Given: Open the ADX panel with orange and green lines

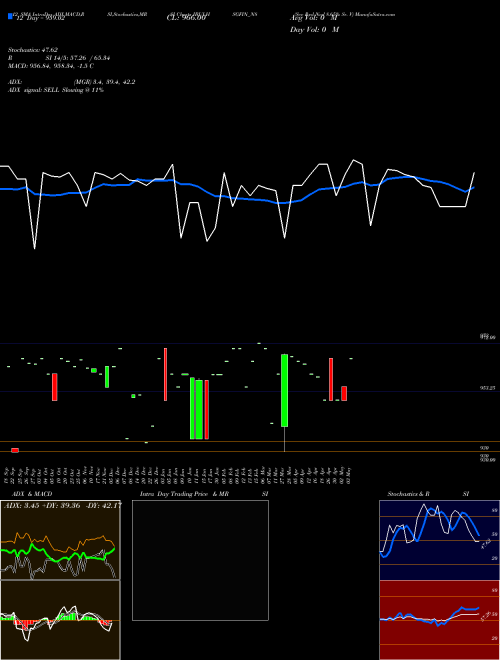Looking at the screenshot, I should point(60,540).
